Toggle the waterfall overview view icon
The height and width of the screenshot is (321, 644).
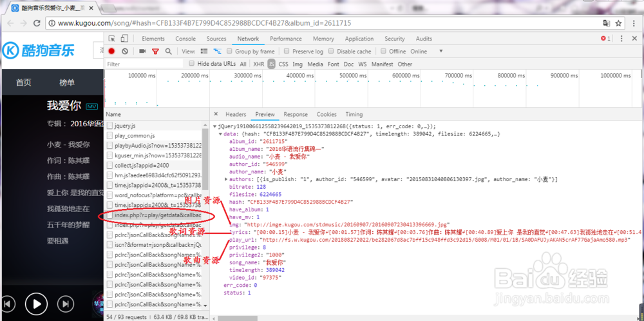pos(217,52)
